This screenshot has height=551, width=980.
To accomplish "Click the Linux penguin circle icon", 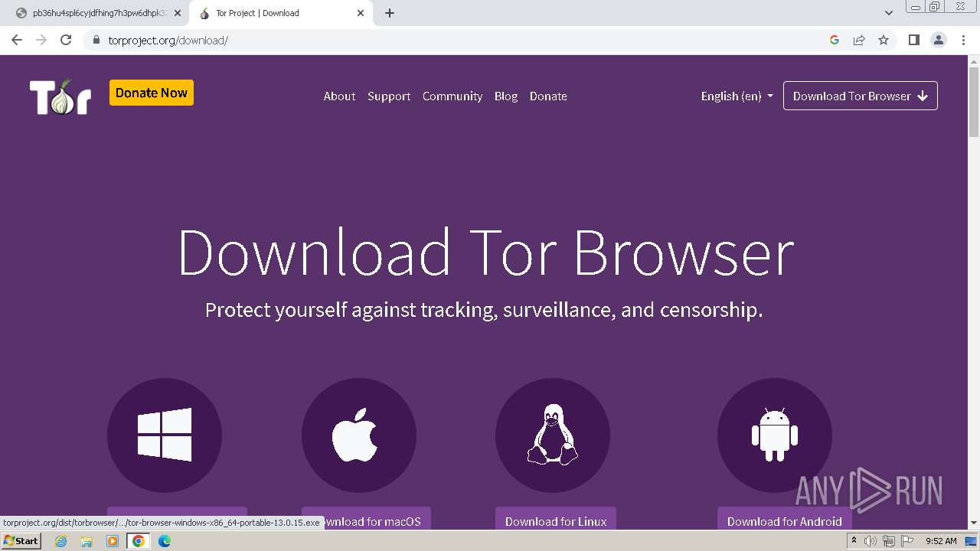I will pos(553,435).
